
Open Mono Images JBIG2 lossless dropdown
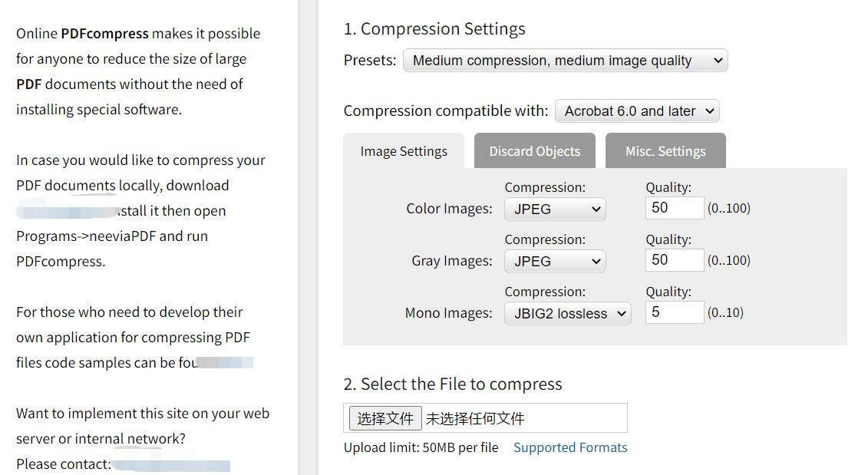[567, 313]
